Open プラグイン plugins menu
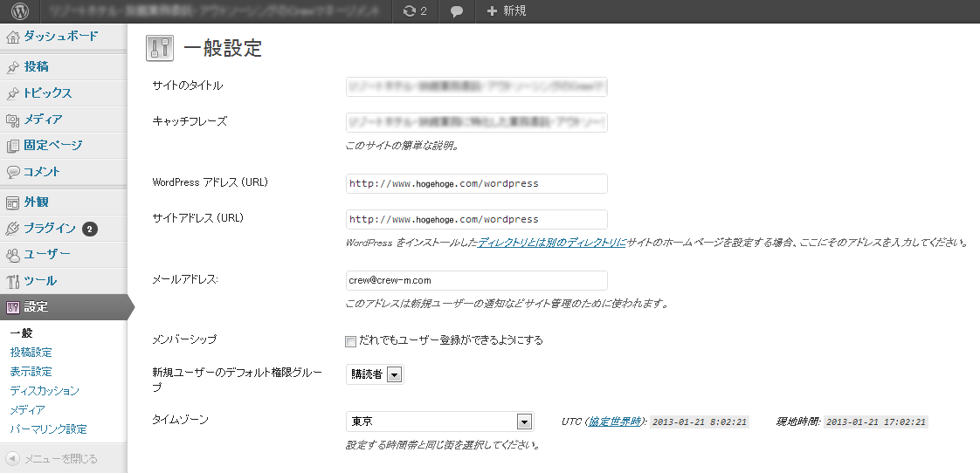980x473 pixels. 50,229
